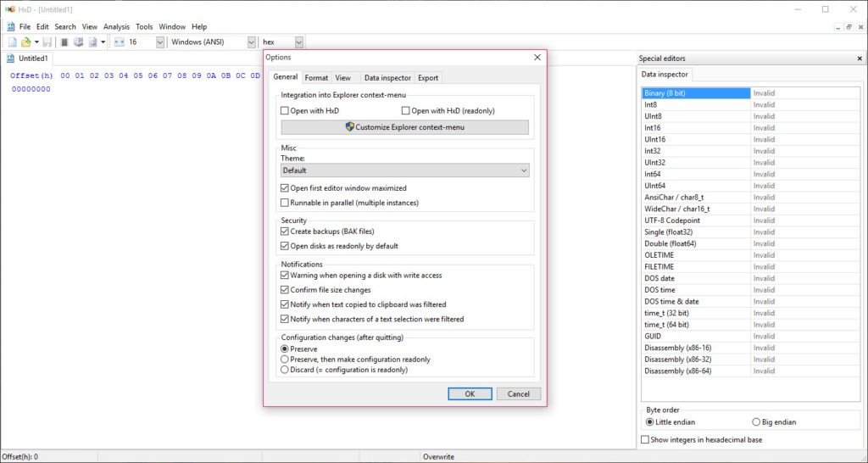868x463 pixels.
Task: Close the Special editors panel
Action: pyautogui.click(x=860, y=59)
